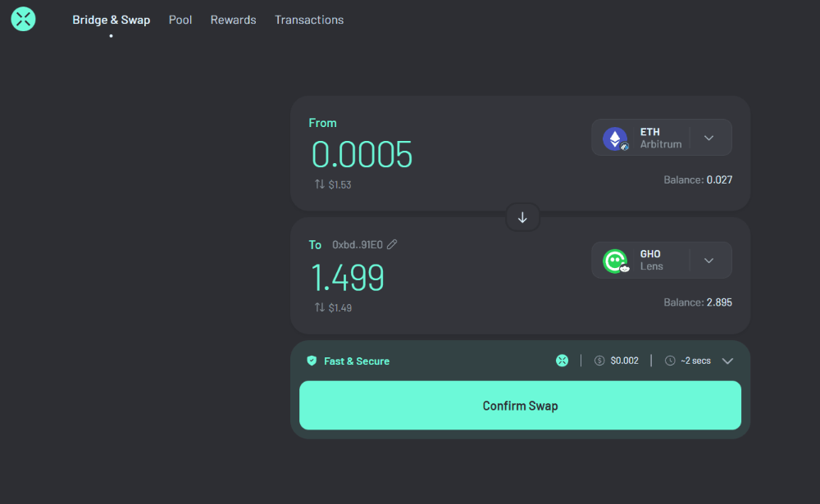820x504 pixels.
Task: Click the Fast & Secure shield icon
Action: pos(312,361)
